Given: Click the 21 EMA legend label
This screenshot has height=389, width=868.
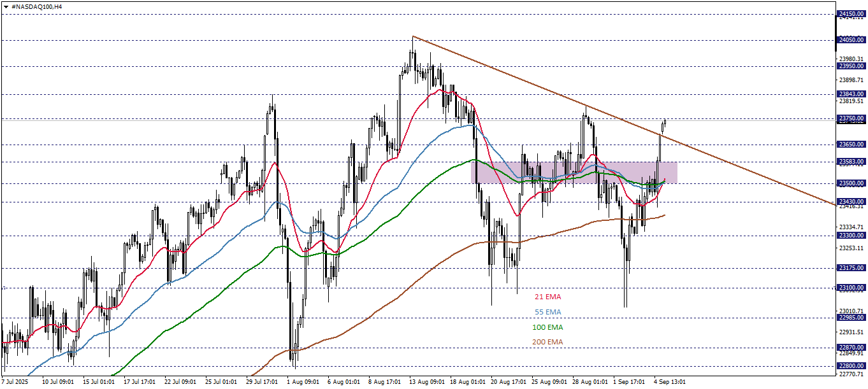Looking at the screenshot, I should tap(548, 297).
